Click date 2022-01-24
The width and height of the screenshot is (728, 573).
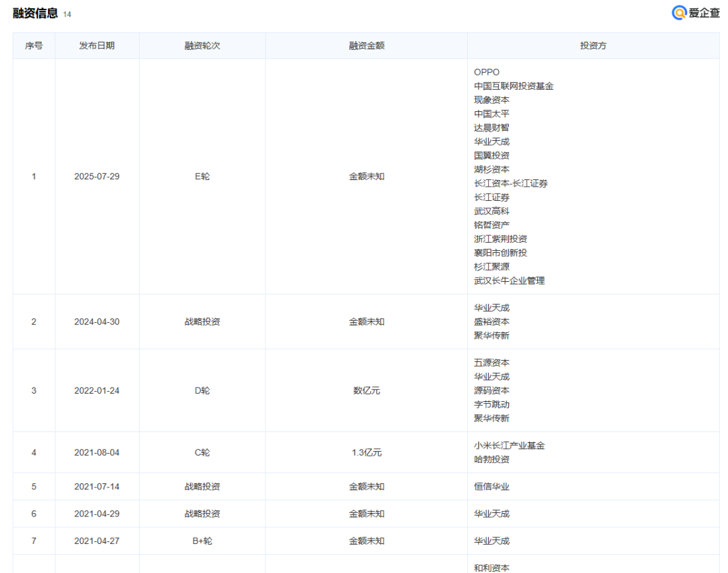click(x=96, y=390)
